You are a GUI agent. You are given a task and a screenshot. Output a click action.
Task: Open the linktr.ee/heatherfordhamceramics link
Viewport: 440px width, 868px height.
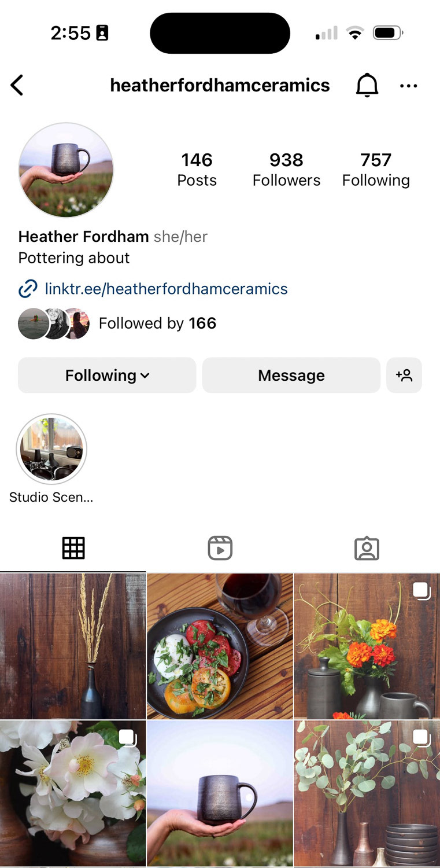point(166,289)
